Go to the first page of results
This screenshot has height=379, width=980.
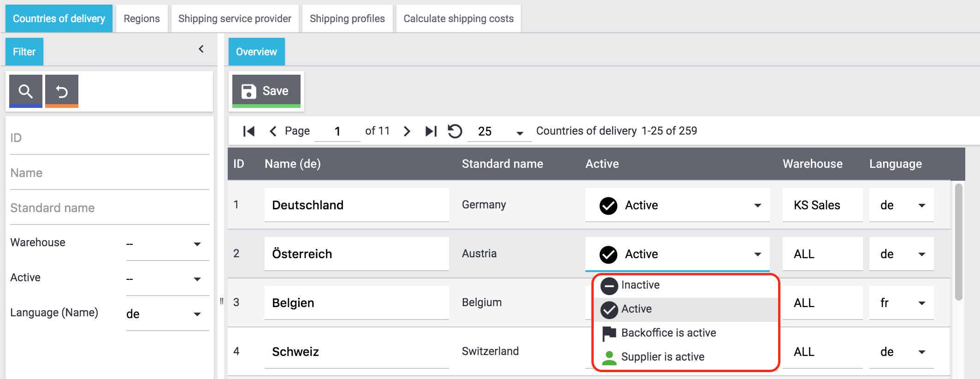249,131
